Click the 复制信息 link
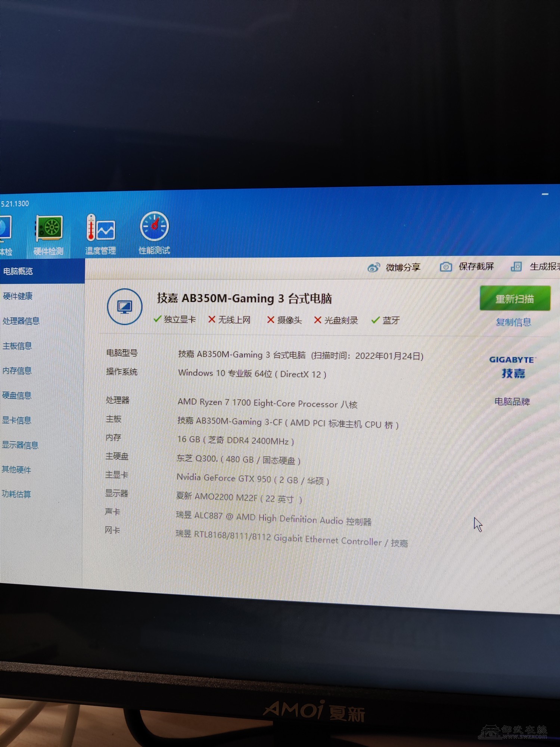 click(x=513, y=322)
